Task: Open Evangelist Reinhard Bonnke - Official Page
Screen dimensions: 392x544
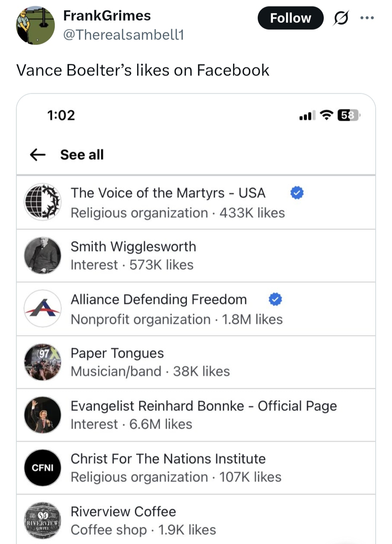Action: [x=196, y=415]
